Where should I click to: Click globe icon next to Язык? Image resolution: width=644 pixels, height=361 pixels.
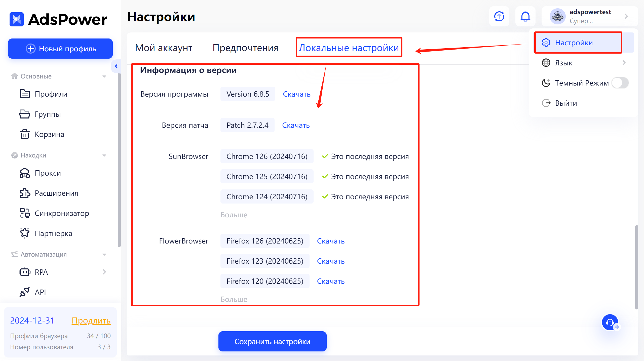(x=546, y=63)
